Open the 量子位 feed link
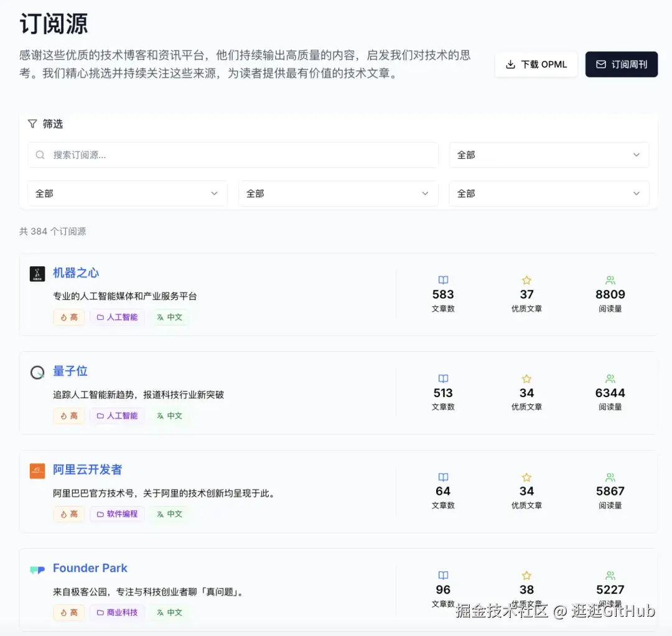672x636 pixels. point(70,371)
